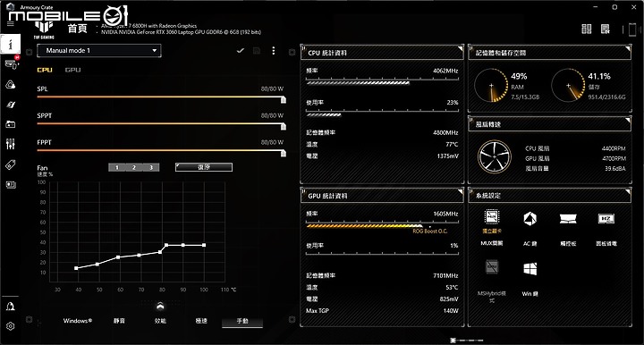This screenshot has height=345, width=644.
Task: Click the 復原 restore button
Action: pyautogui.click(x=204, y=167)
